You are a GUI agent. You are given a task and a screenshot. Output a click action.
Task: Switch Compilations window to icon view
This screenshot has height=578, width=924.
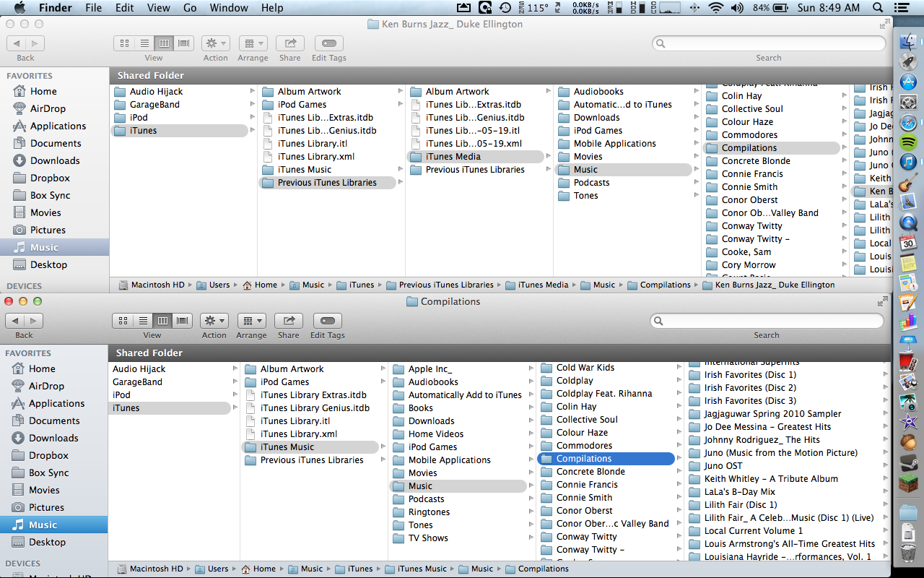(123, 321)
